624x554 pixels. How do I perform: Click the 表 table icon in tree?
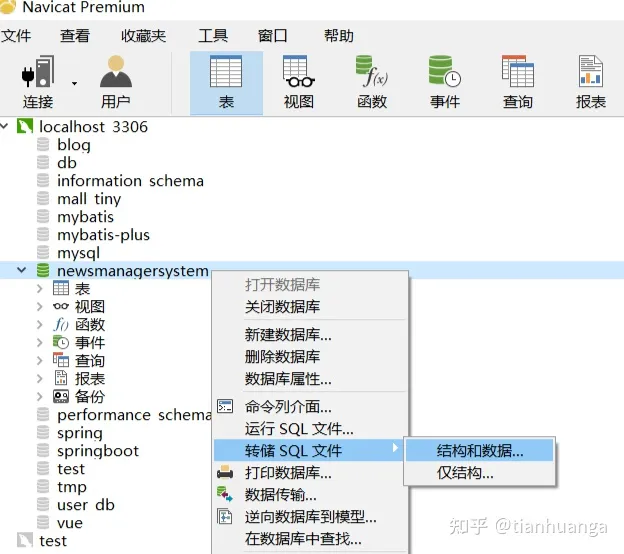click(61, 288)
